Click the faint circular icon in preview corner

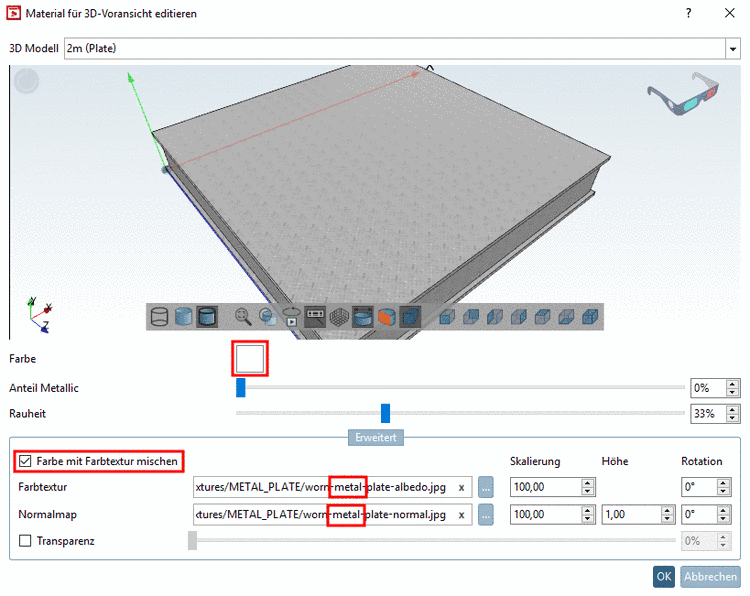[x=26, y=81]
